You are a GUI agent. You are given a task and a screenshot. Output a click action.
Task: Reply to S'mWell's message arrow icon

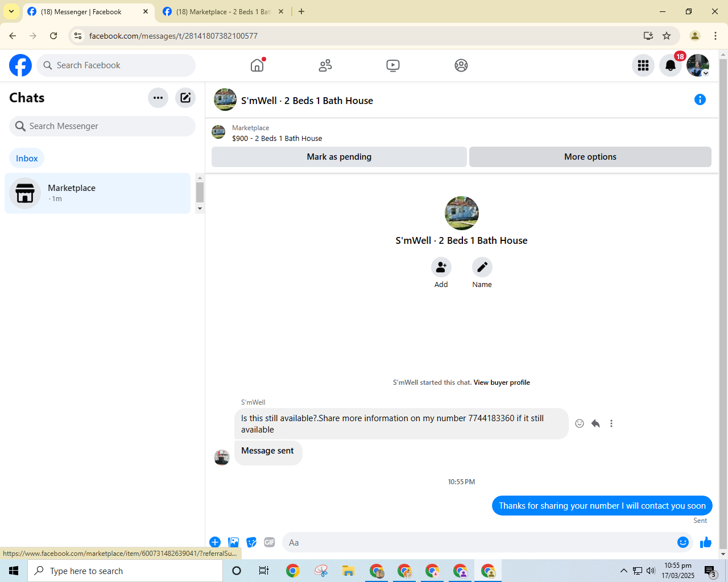595,423
